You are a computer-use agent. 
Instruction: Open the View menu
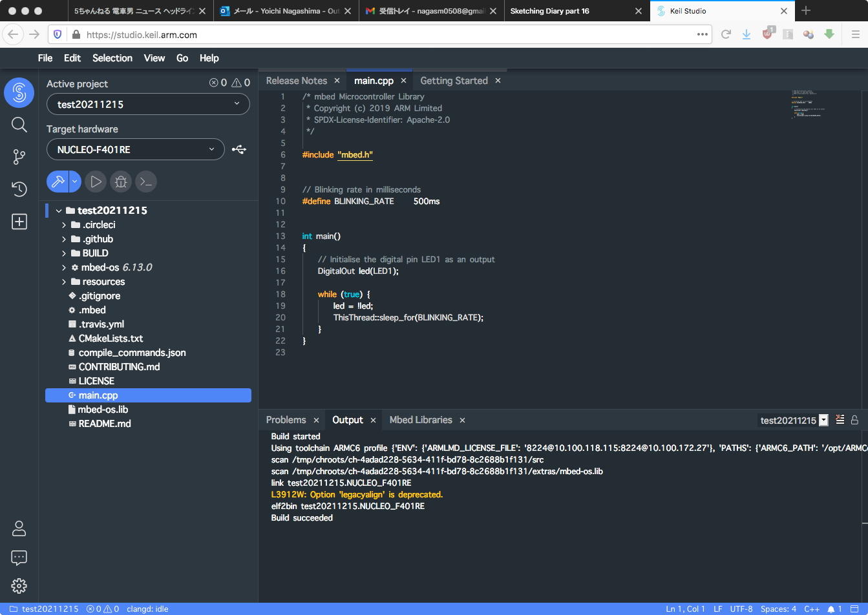pos(154,58)
